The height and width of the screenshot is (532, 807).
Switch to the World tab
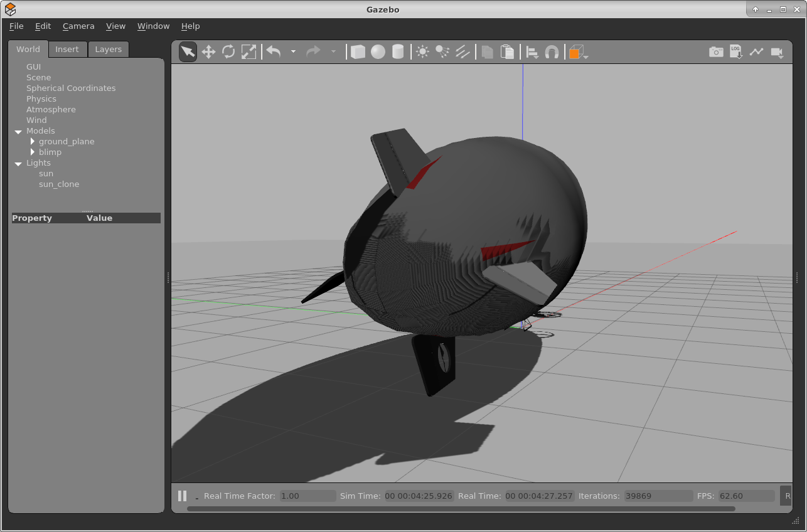28,49
